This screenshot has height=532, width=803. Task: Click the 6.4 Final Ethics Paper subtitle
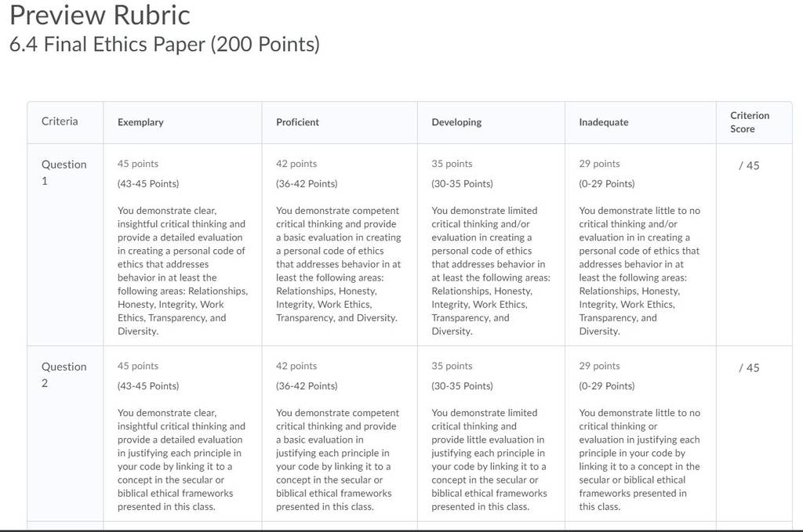click(x=165, y=44)
